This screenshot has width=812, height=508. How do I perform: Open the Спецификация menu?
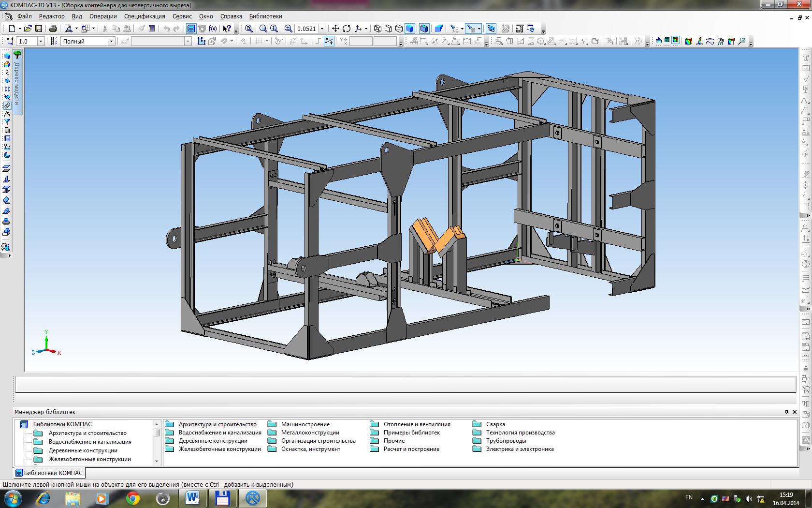145,16
